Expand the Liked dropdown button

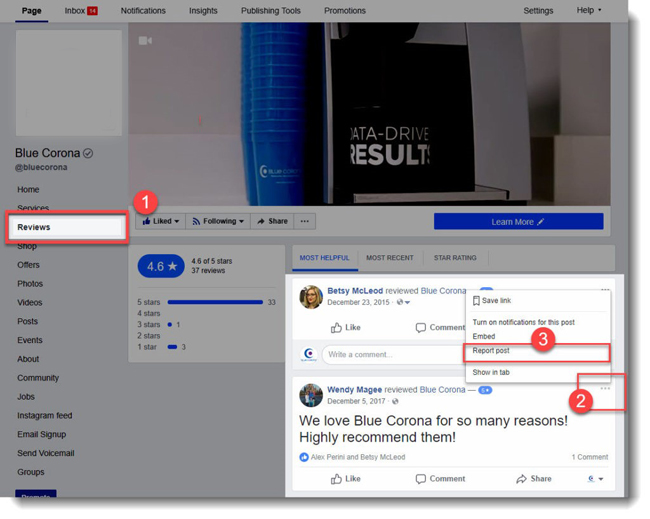160,221
